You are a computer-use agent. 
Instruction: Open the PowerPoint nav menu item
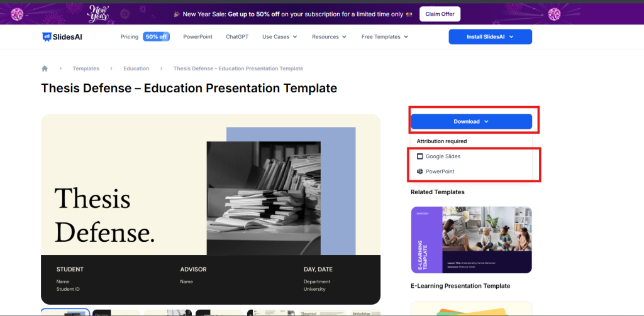pyautogui.click(x=197, y=37)
